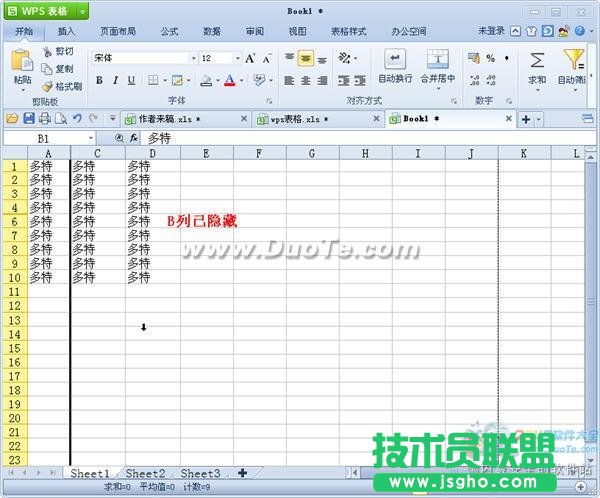600x498 pixels.
Task: Toggle align text right
Action: pyautogui.click(x=322, y=80)
